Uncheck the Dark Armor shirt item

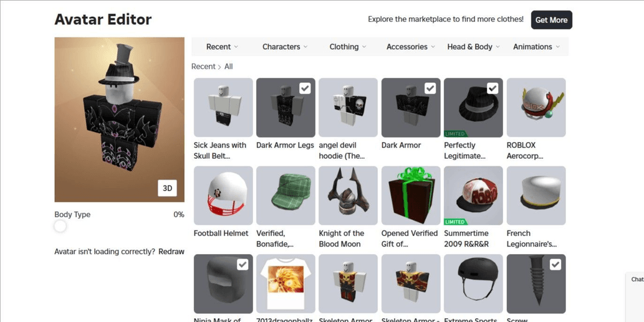(430, 88)
